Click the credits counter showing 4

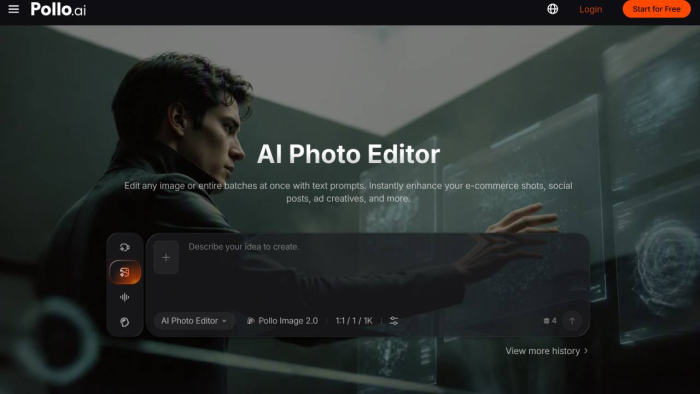[x=550, y=321]
